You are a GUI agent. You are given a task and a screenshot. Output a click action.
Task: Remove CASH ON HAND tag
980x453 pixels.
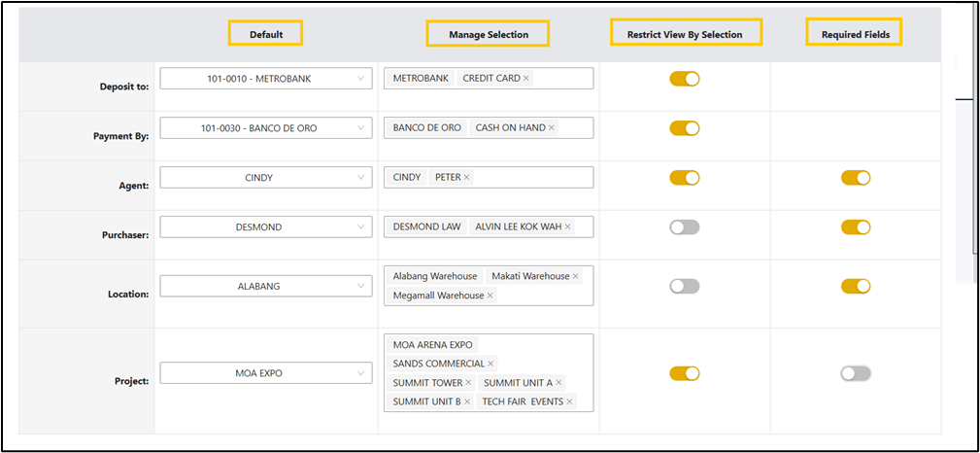point(552,127)
